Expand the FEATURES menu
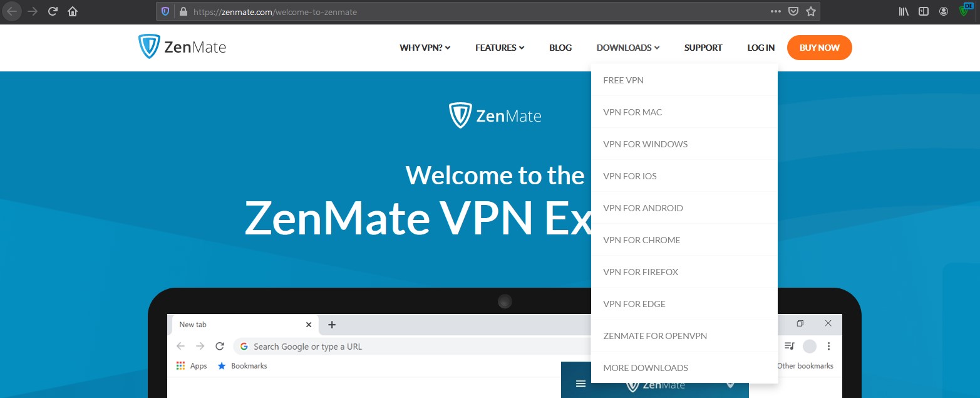 (x=500, y=48)
